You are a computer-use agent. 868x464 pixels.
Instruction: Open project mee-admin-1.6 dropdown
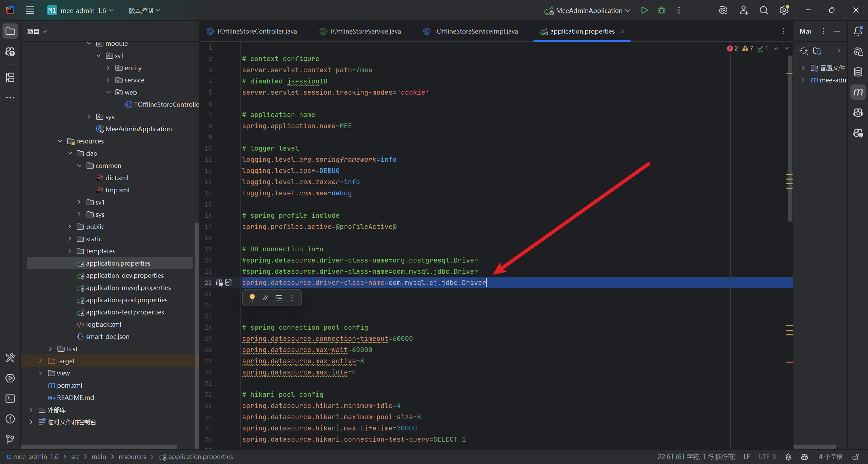pos(80,11)
